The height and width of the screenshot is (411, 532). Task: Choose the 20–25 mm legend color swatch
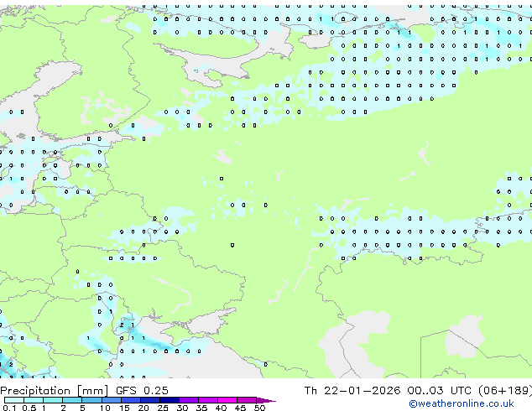click(x=150, y=400)
